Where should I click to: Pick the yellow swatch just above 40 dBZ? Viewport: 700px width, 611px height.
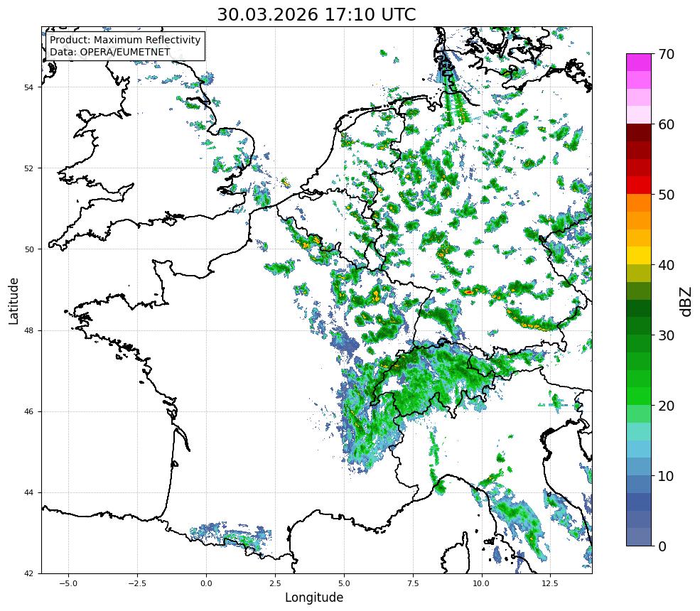639,256
